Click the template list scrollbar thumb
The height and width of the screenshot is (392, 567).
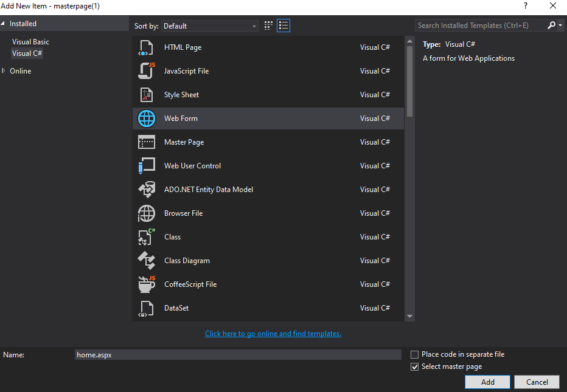click(x=409, y=81)
